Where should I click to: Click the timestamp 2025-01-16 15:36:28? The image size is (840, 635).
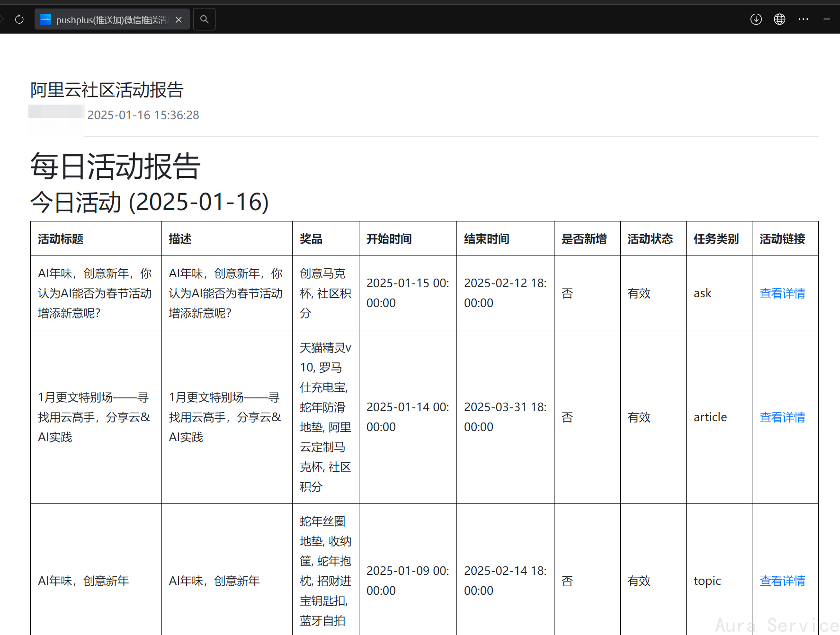(x=143, y=115)
